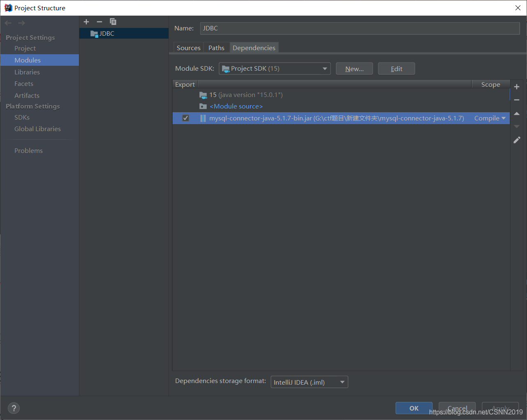The image size is (527, 420).
Task: Select the 15 java version row
Action: tap(341, 95)
